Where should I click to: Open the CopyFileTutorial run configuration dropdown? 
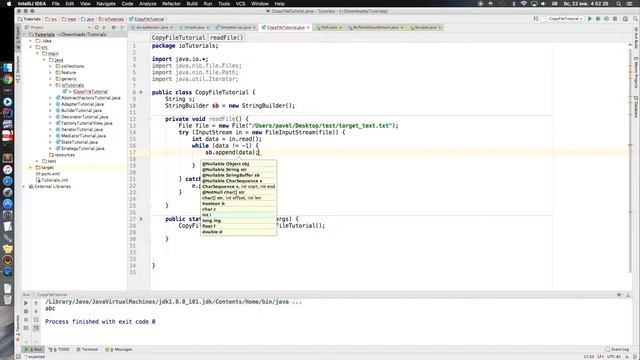[x=564, y=19]
